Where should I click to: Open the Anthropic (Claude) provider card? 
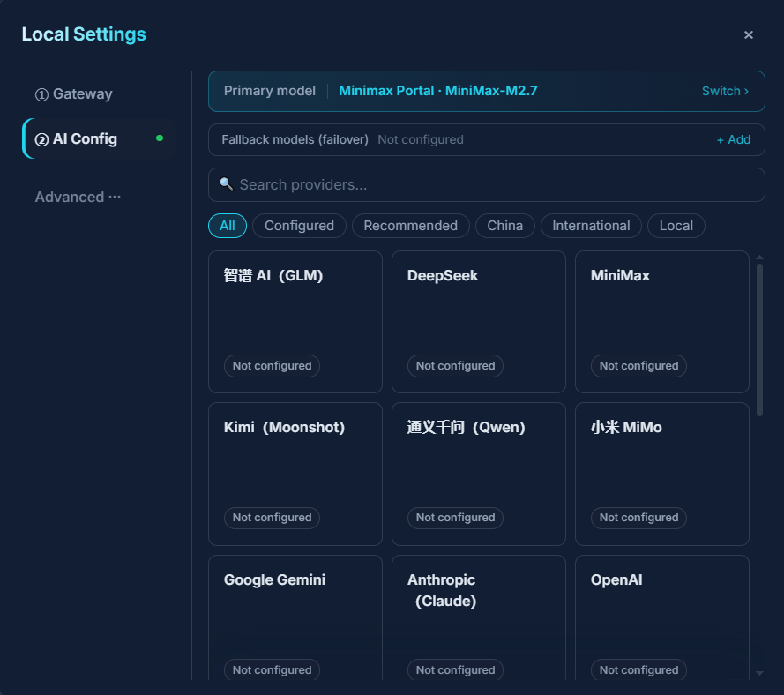(478, 617)
